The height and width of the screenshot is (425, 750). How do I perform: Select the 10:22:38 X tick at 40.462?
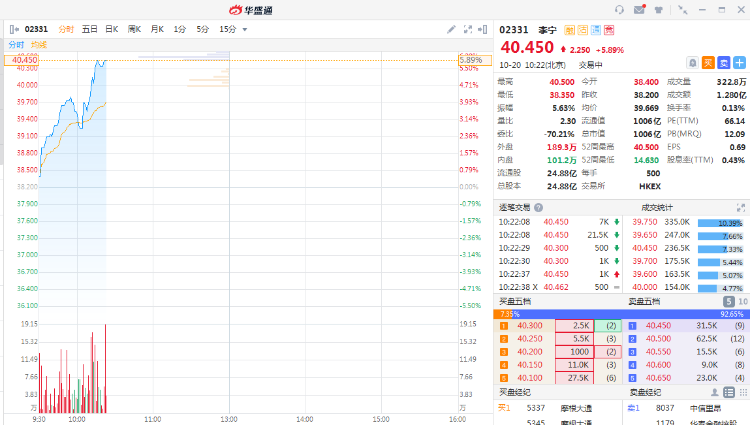[558, 287]
